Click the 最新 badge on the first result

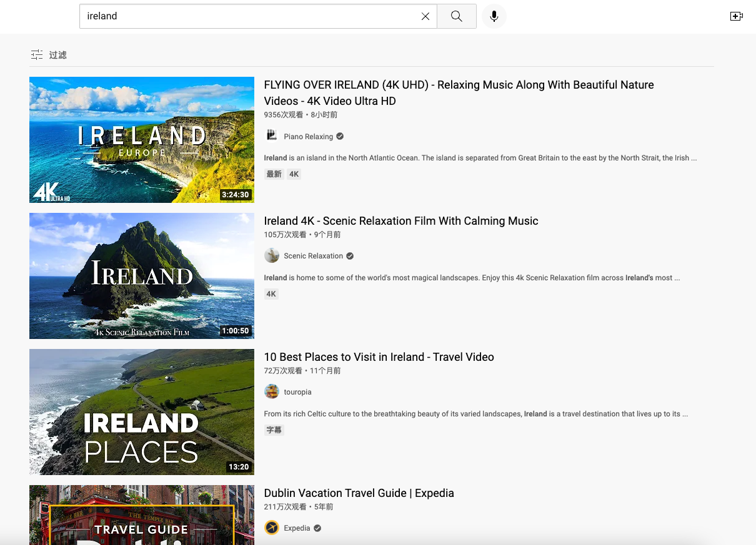pyautogui.click(x=274, y=174)
